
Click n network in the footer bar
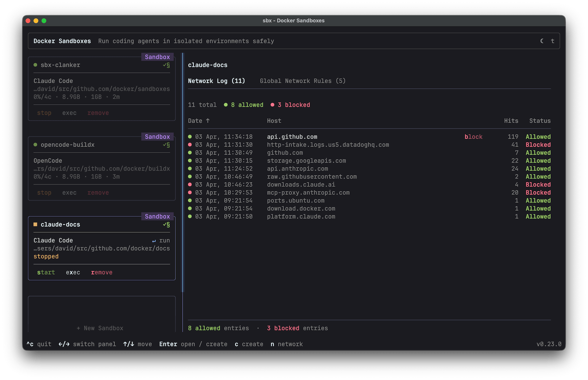287,344
